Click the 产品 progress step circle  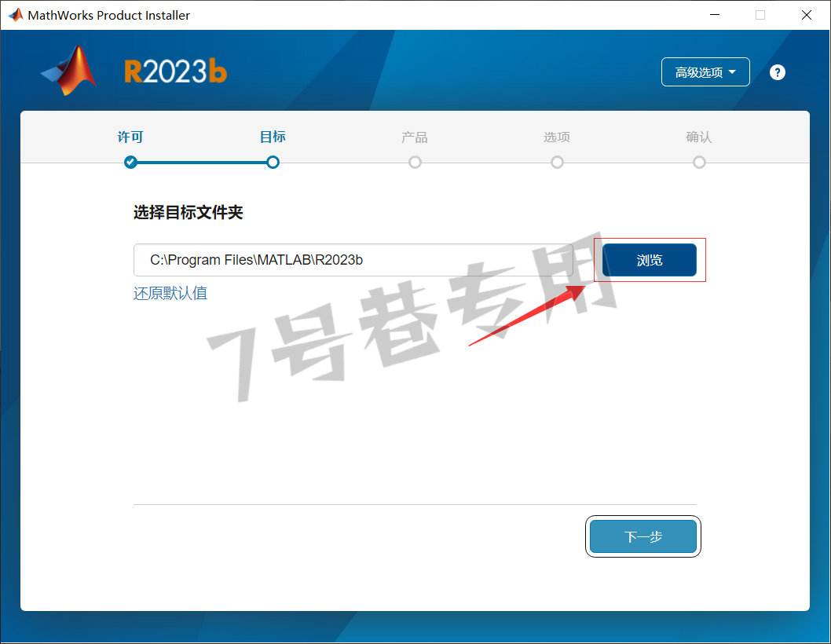pyautogui.click(x=415, y=163)
